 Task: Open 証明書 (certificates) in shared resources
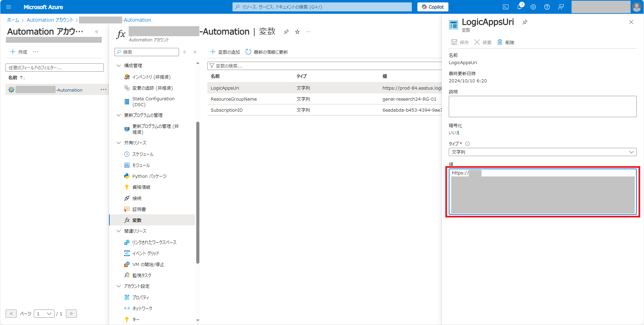139,209
